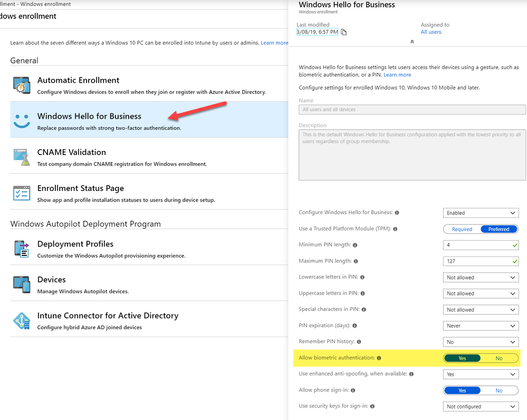This screenshot has width=527, height=420.
Task: Click the Windows Hello smiley icon
Action: pos(22,121)
